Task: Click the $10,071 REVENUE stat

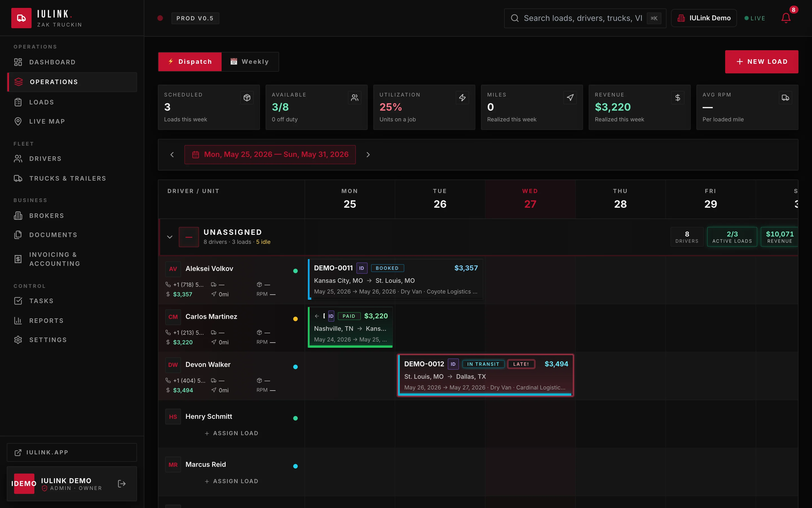Action: [x=780, y=237]
